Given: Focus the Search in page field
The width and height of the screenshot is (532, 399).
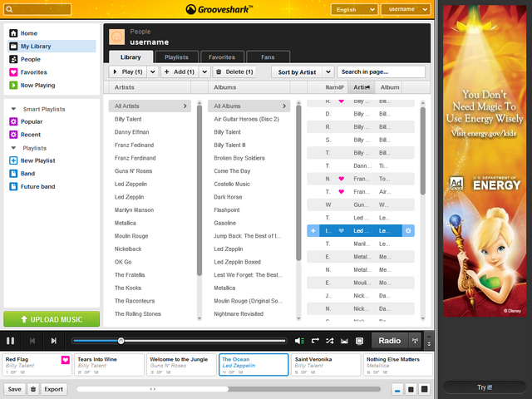Looking at the screenshot, I should (x=381, y=72).
